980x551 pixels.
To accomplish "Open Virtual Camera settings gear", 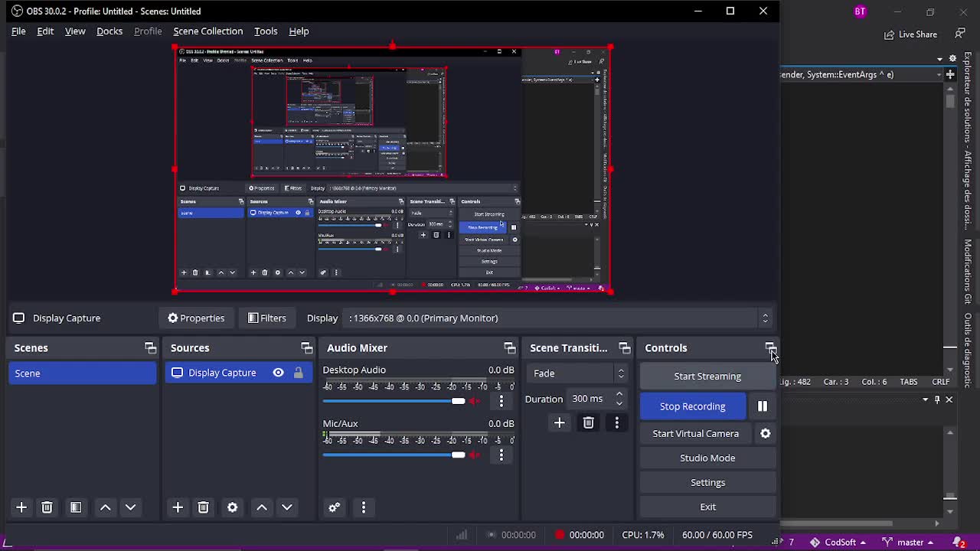I will (765, 433).
